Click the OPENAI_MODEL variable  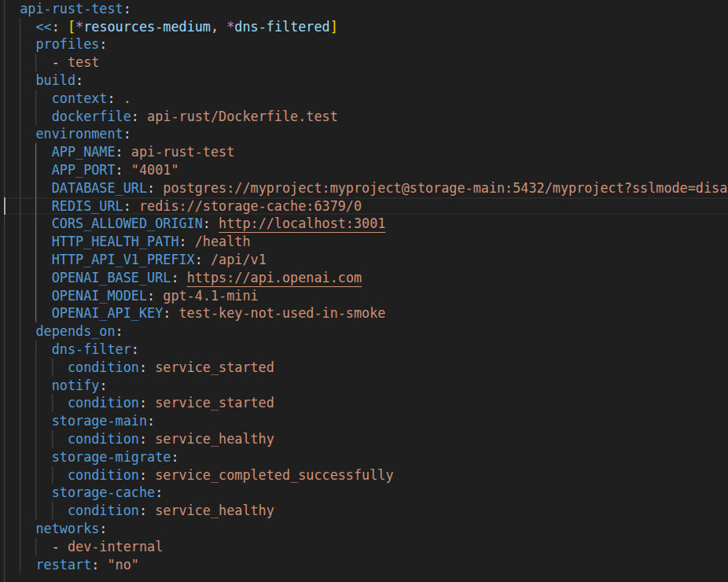(x=99, y=296)
